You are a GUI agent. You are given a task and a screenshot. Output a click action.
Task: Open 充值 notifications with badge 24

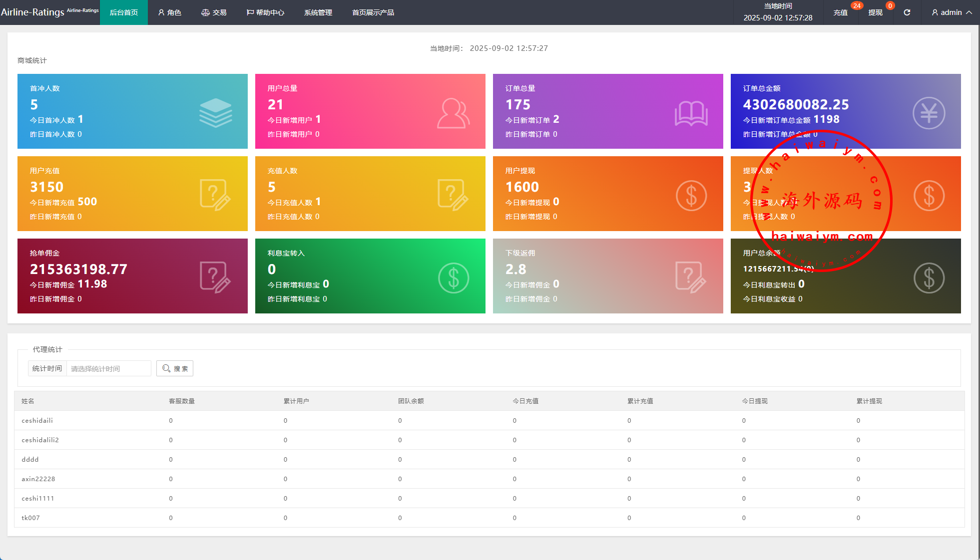click(x=841, y=12)
